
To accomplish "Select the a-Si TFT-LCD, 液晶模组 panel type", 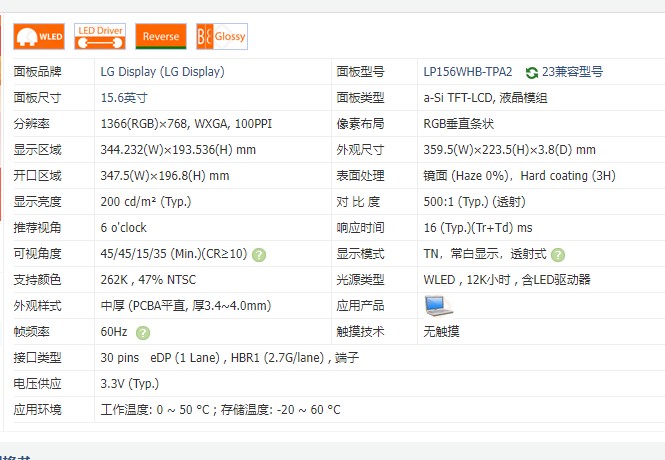I will [485, 98].
